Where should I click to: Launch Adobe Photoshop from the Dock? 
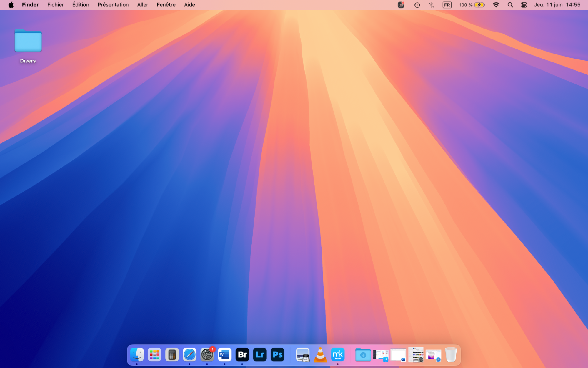tap(277, 355)
